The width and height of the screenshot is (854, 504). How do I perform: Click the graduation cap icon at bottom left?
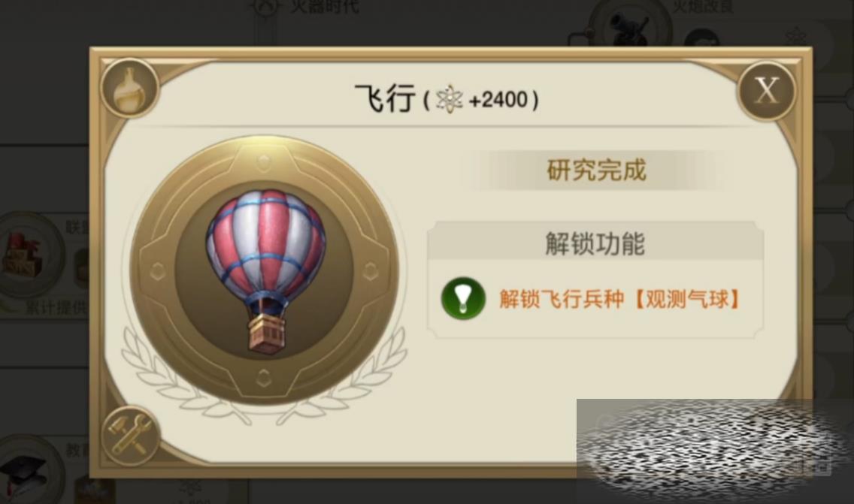click(x=25, y=472)
